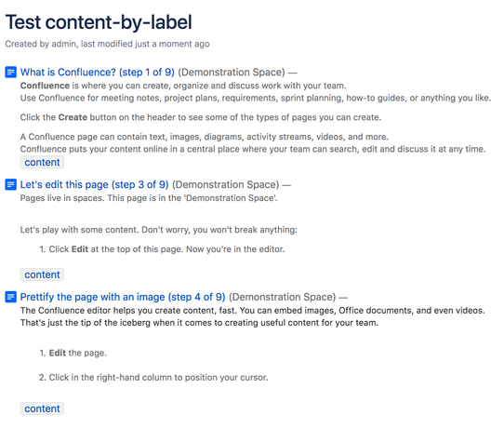504x428 pixels.
Task: Select the content label under "What is Confluence?" excerpt
Action: point(42,163)
